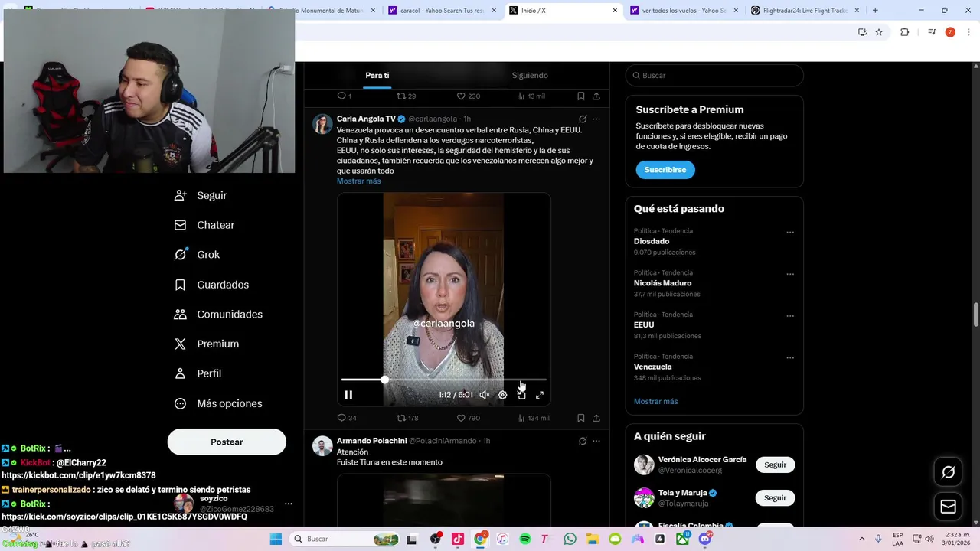Open Más opciones in sidebar
The width and height of the screenshot is (980, 551).
[x=218, y=403]
